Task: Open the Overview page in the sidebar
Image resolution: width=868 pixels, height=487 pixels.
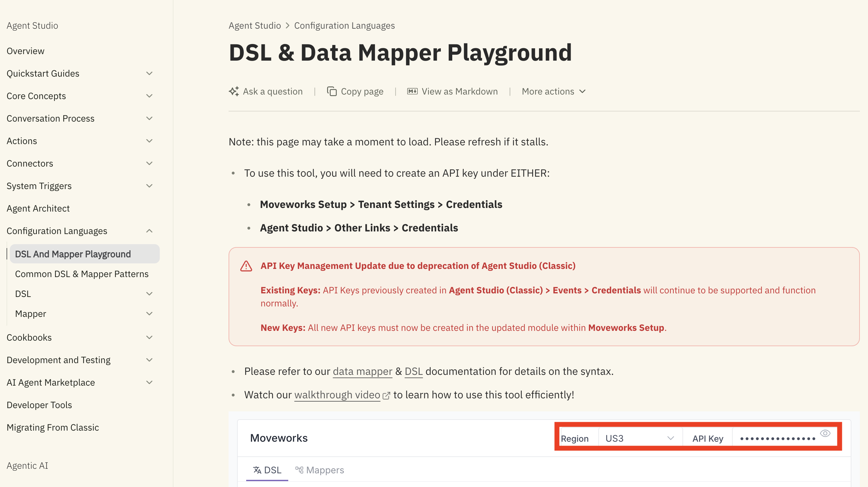Action: click(x=26, y=51)
